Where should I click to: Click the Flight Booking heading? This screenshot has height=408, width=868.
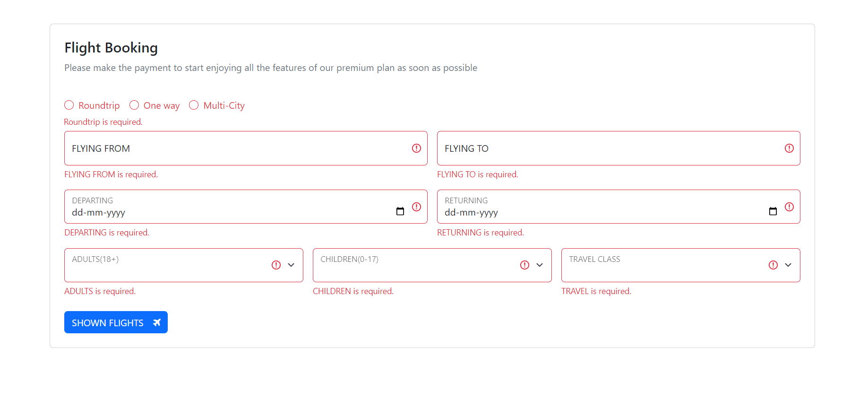click(x=111, y=47)
